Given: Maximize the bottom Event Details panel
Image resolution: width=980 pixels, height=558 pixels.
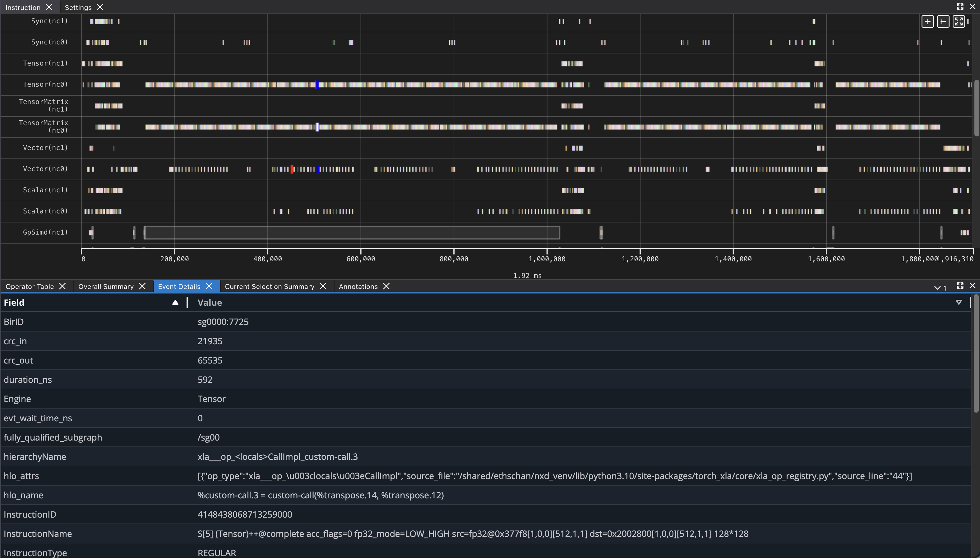Looking at the screenshot, I should (x=960, y=286).
